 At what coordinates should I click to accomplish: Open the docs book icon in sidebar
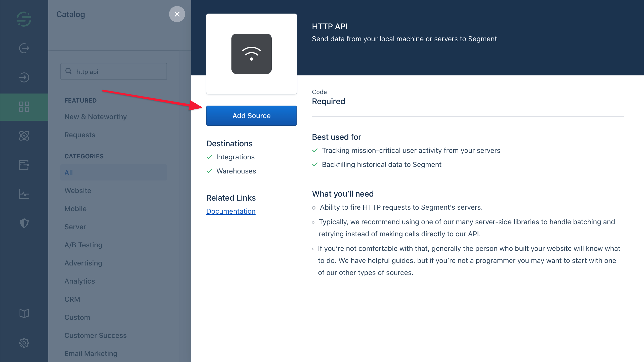click(24, 314)
